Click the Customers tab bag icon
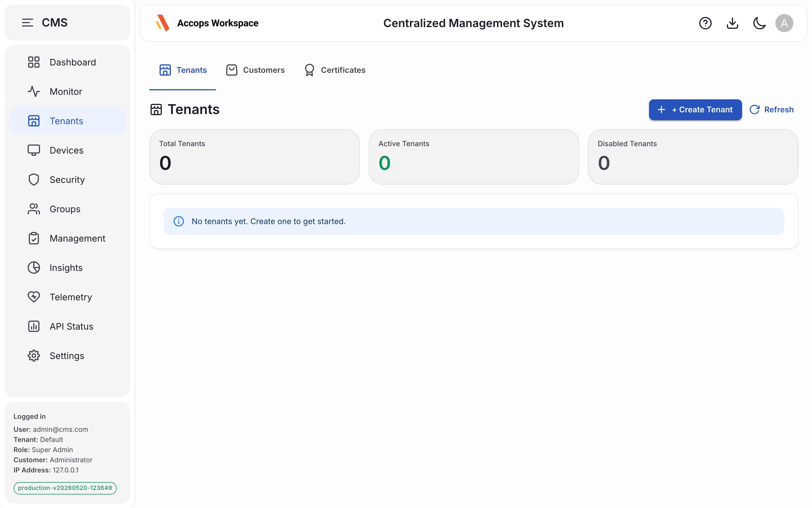 coord(231,70)
